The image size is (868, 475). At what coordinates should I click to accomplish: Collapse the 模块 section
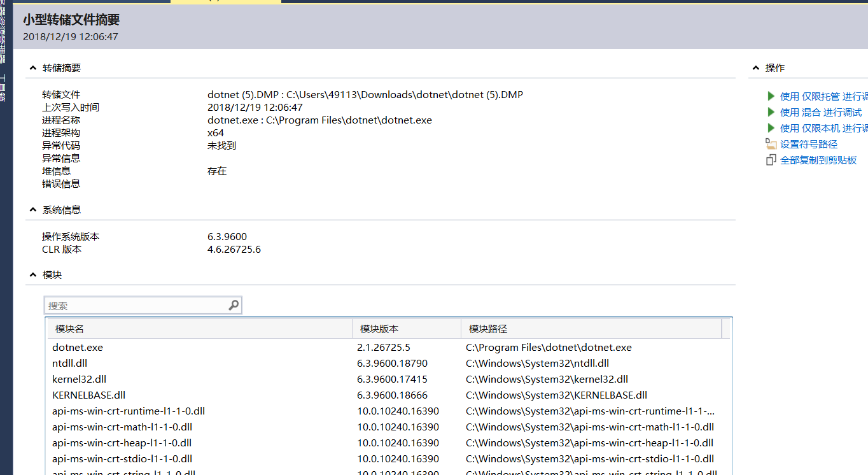(x=33, y=274)
